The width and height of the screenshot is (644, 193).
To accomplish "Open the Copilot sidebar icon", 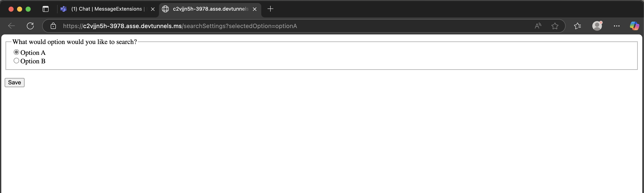I will [634, 26].
